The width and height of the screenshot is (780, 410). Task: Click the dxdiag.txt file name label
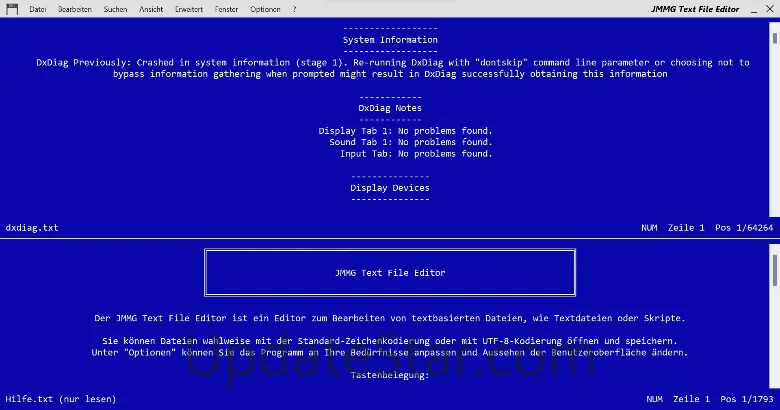pos(32,228)
